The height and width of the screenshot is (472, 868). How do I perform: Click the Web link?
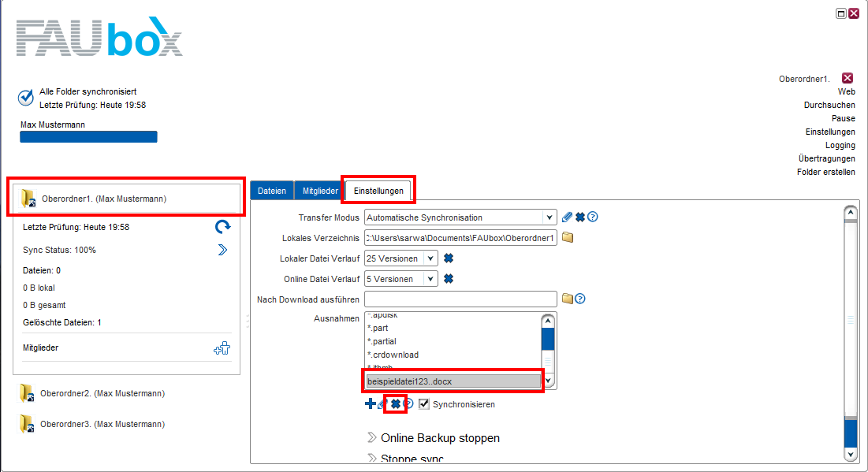coord(847,91)
